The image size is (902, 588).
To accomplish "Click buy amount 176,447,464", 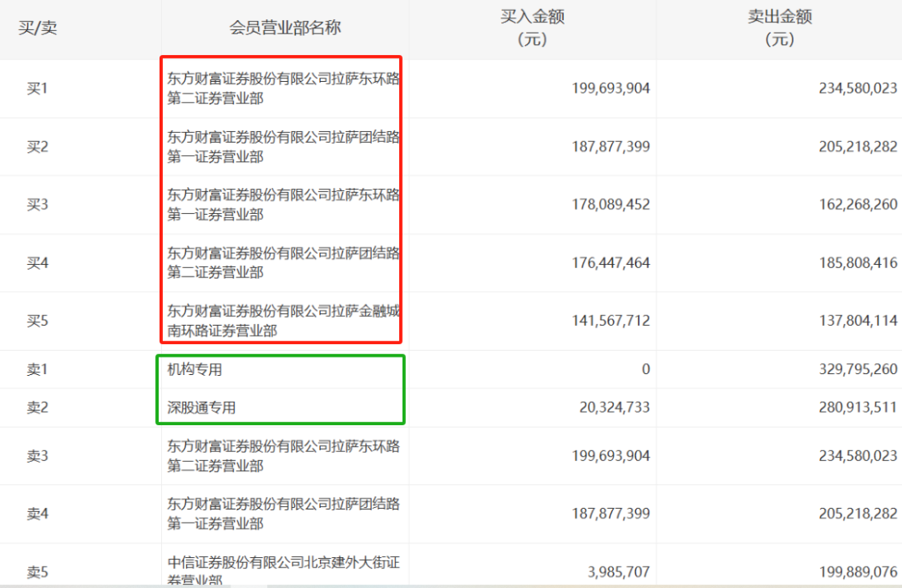I will [611, 263].
